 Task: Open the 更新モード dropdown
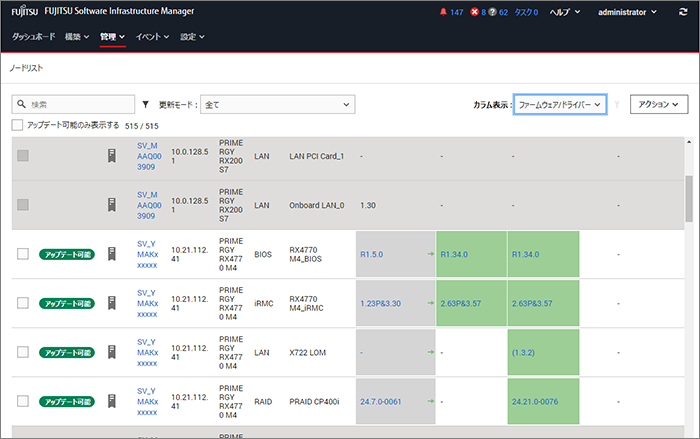coord(278,105)
